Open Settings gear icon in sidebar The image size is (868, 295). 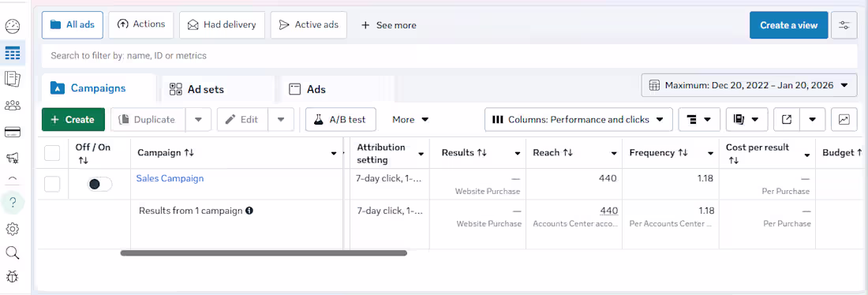pyautogui.click(x=12, y=229)
